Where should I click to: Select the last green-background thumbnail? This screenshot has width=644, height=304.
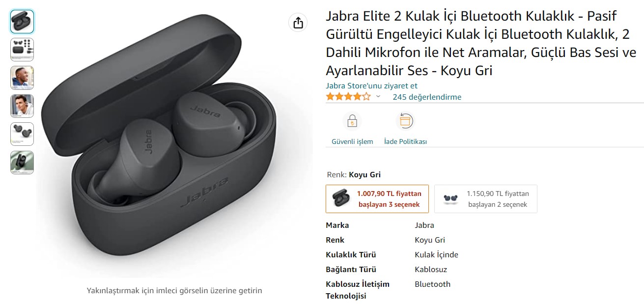[22, 163]
